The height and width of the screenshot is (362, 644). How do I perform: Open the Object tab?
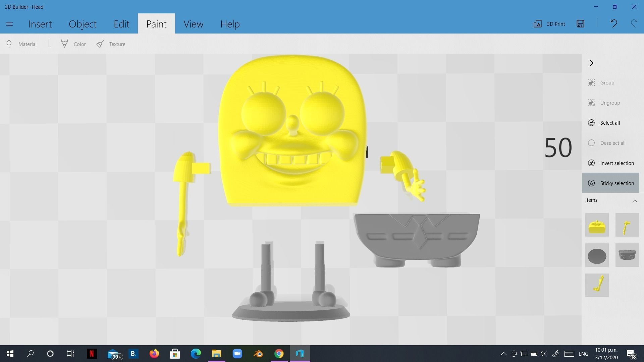pos(83,24)
